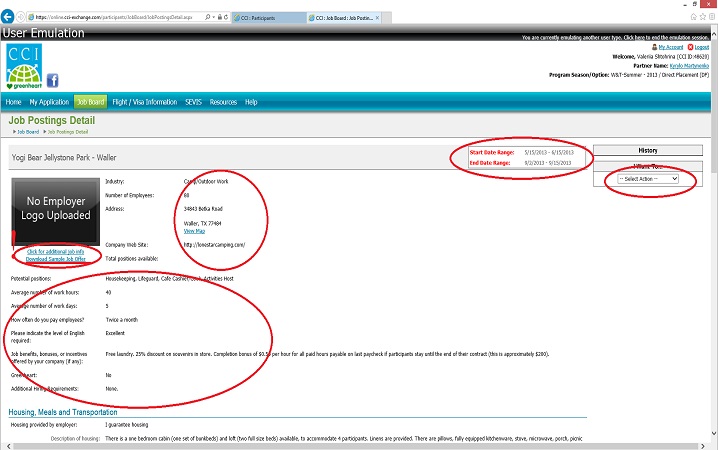Click the CCI Greenheart logo
718x450 pixels.
pyautogui.click(x=24, y=66)
